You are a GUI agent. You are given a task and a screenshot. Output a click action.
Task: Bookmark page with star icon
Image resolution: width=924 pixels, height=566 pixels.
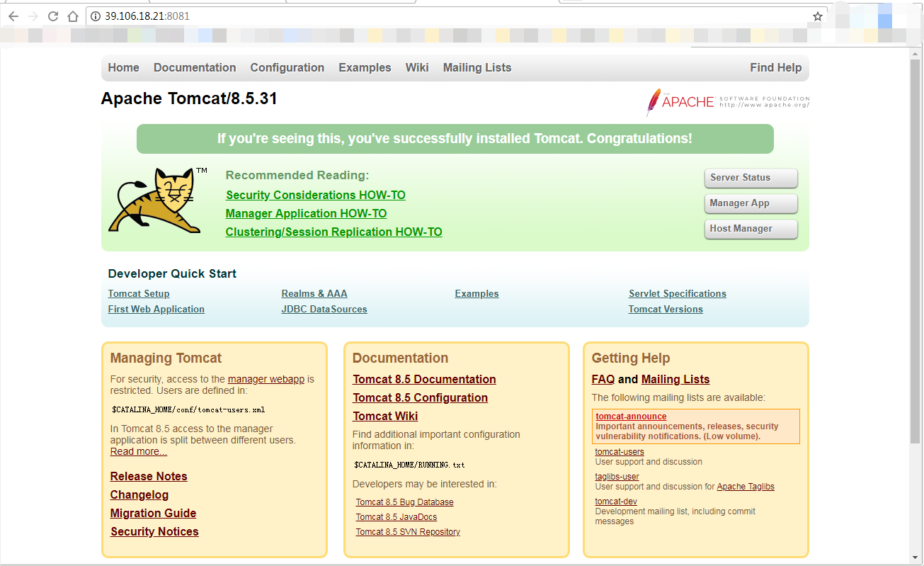click(817, 16)
